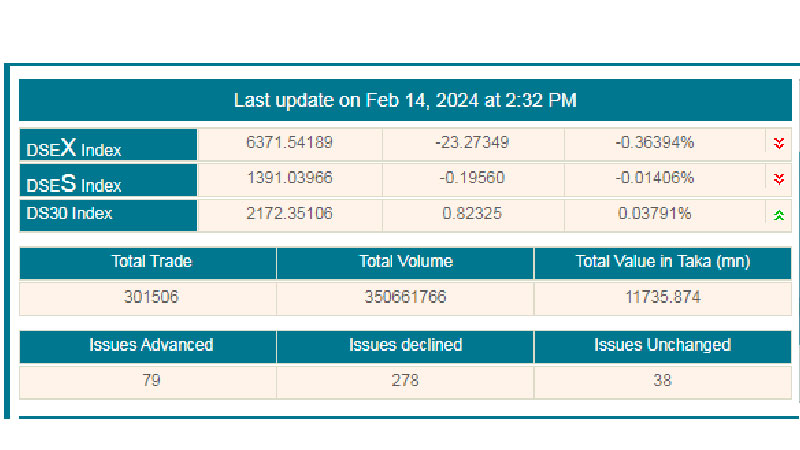Click the Issues Advanced header
The image size is (800, 450).
tap(150, 345)
